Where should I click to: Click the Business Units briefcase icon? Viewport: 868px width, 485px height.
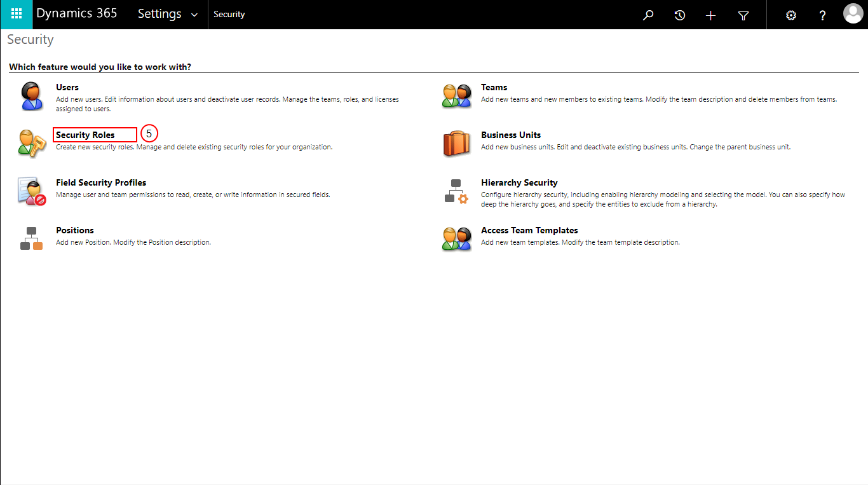456,144
